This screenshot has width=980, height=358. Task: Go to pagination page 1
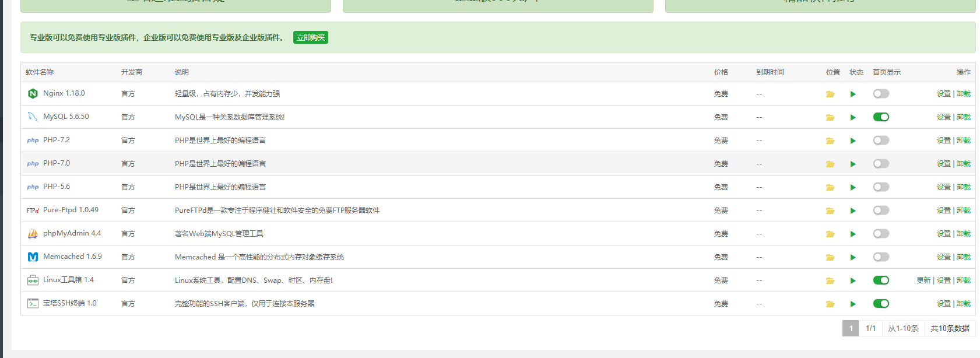pos(851,328)
